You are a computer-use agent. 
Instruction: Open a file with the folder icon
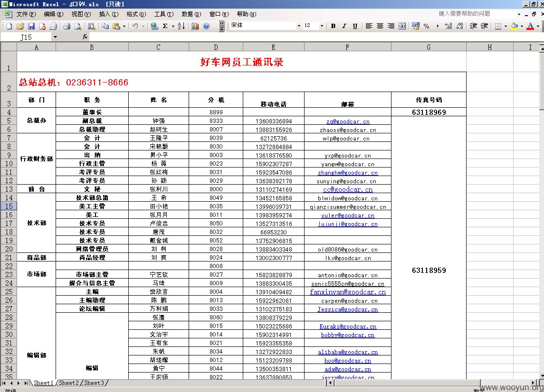[x=20, y=26]
